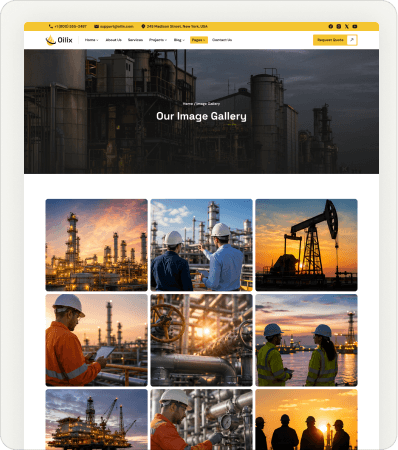Click the map pin location icon
398x450 pixels.
point(143,26)
